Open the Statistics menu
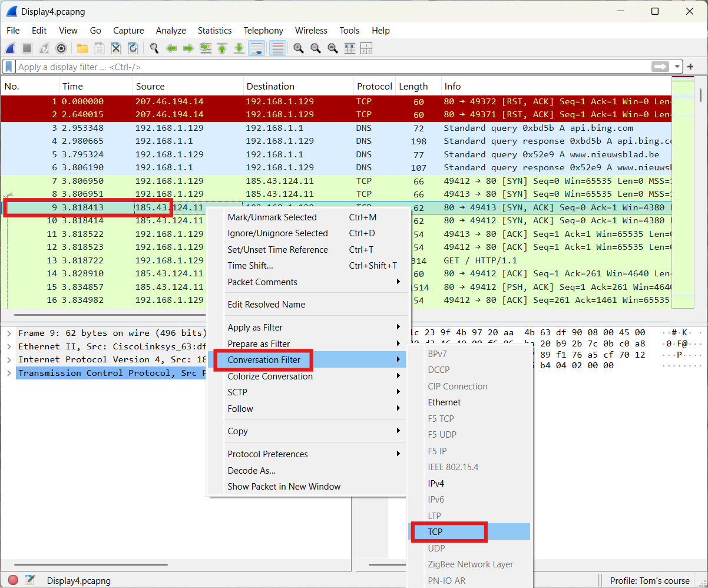This screenshot has height=588, width=708. (214, 31)
